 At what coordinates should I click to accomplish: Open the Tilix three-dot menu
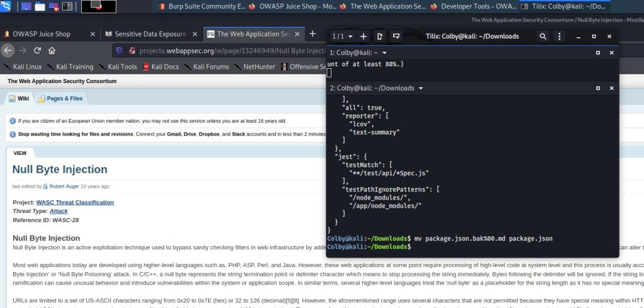coord(560,37)
